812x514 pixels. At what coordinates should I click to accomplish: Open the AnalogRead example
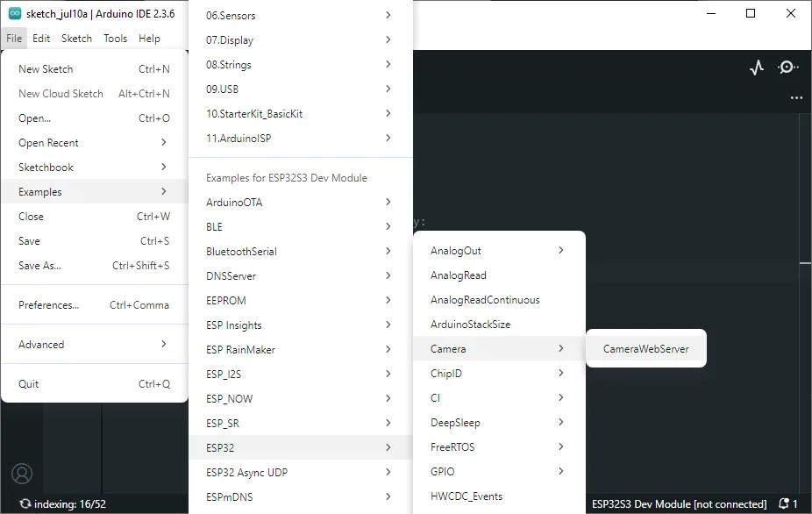tap(499, 275)
